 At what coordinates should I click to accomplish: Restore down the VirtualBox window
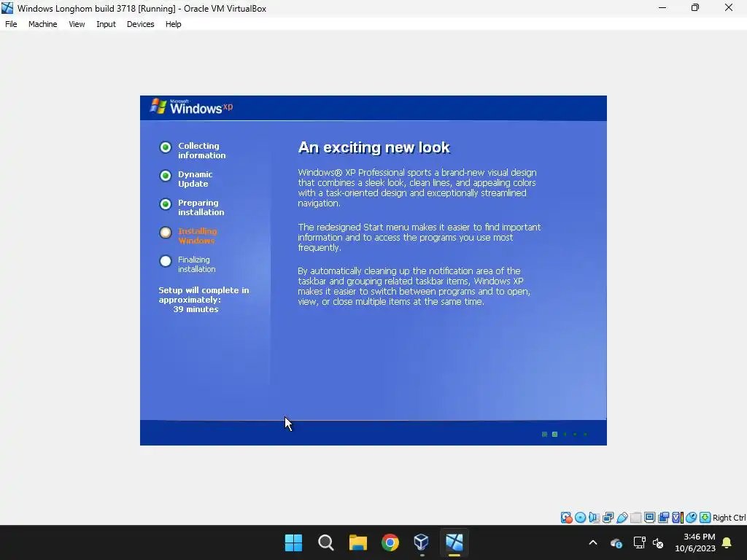click(695, 8)
